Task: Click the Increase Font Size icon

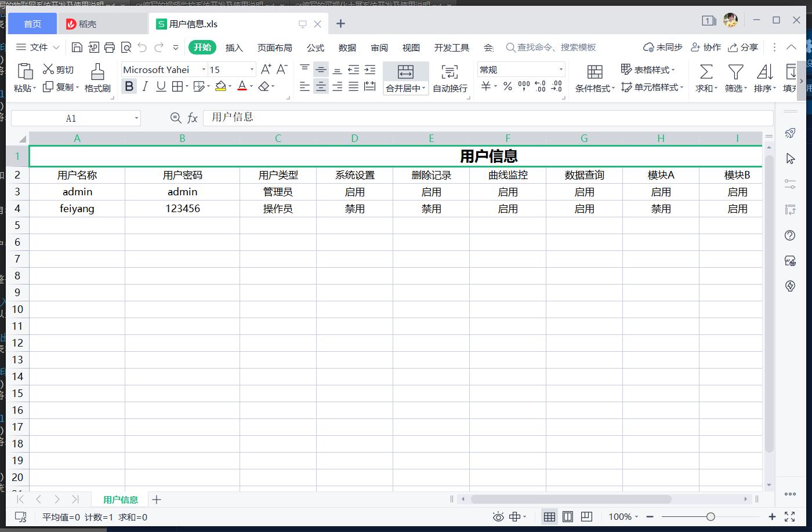Action: [x=266, y=70]
